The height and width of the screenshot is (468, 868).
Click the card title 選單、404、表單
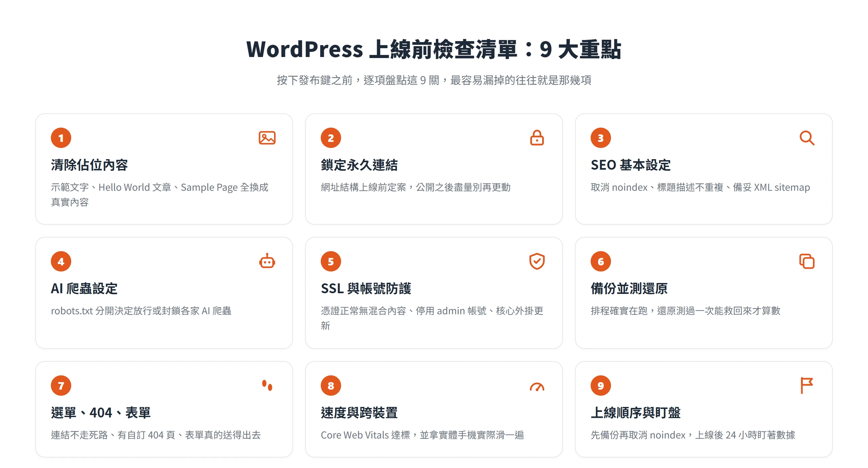click(x=101, y=413)
